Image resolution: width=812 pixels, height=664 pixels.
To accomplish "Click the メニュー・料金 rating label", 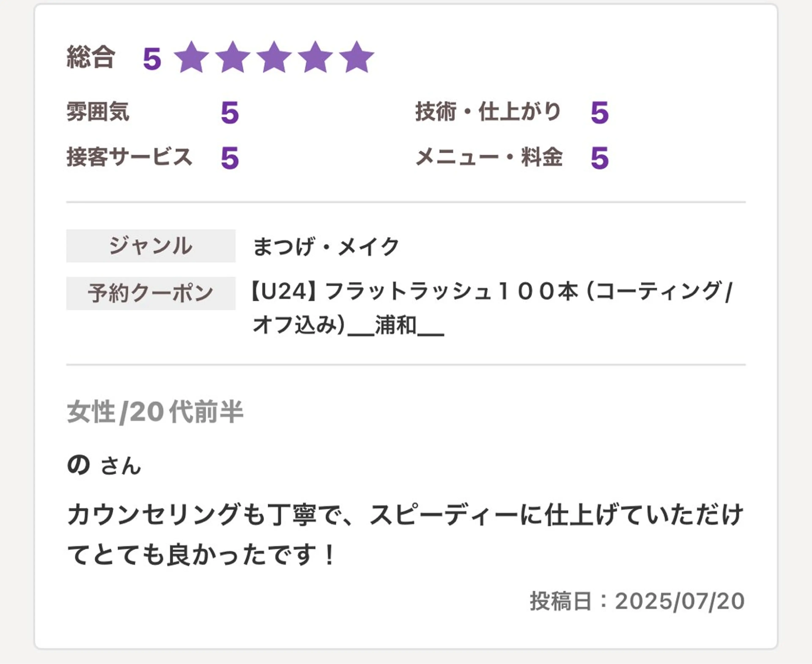I will tap(489, 157).
